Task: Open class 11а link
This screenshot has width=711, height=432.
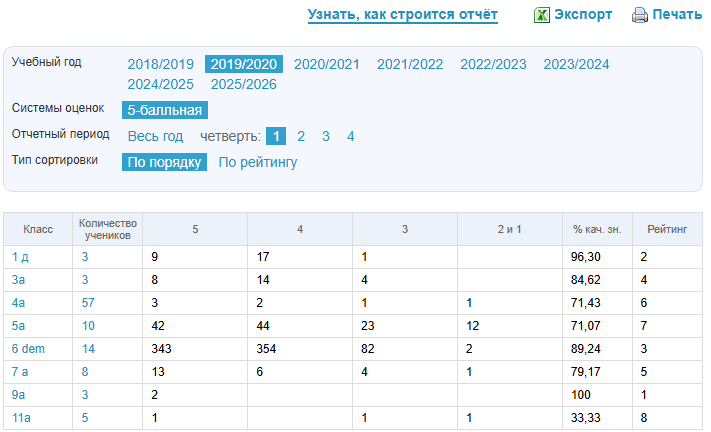Action: [23, 418]
